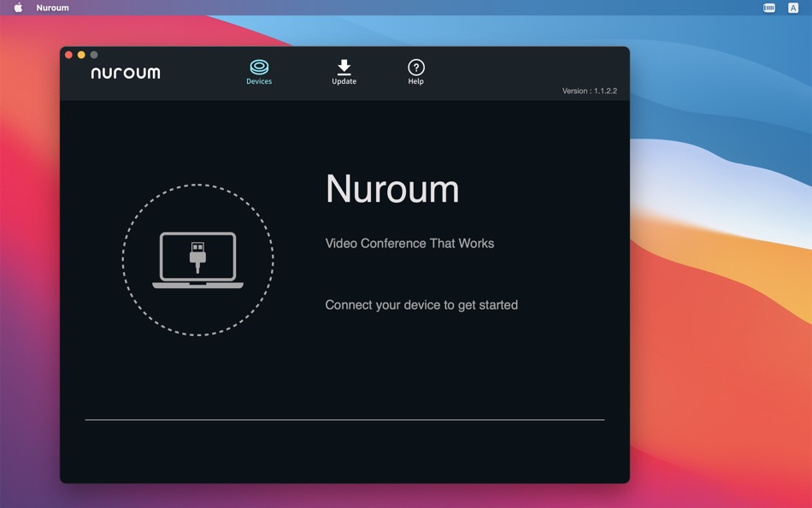The height and width of the screenshot is (508, 812).
Task: Click the nuroum logo
Action: coord(126,73)
